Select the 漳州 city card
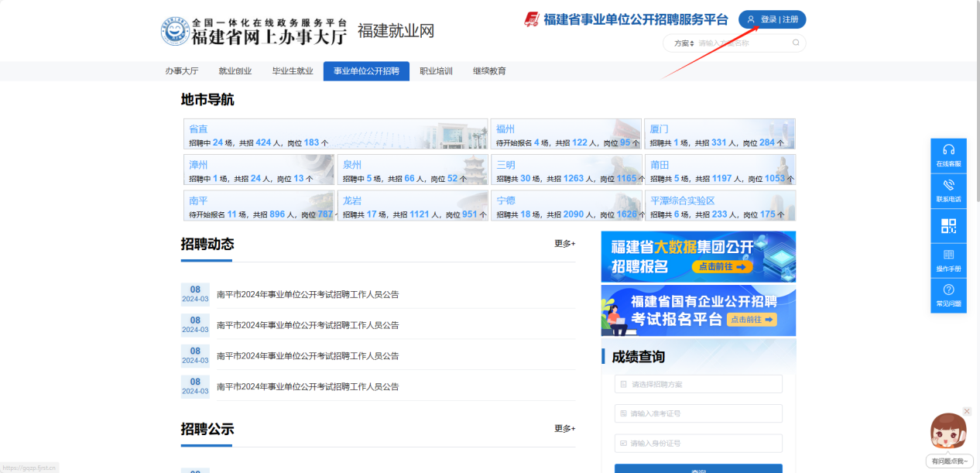Viewport: 980px width, 473px height. [x=259, y=170]
